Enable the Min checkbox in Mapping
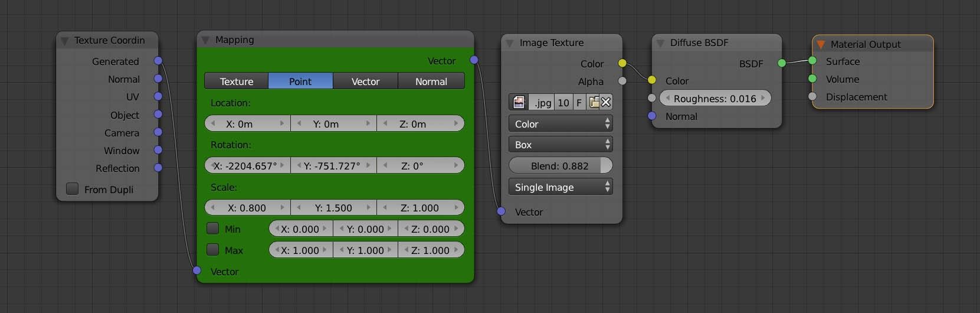 213,228
